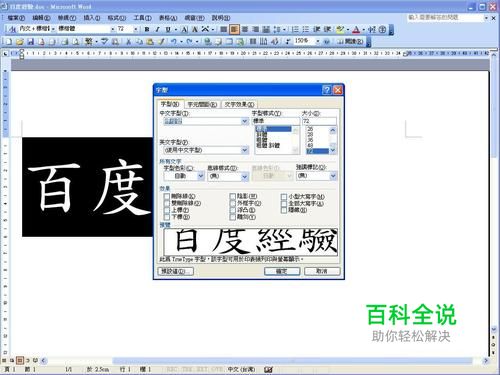Click the Format Painter brush icon
The width and height of the screenshot is (500, 375).
(x=161, y=42)
